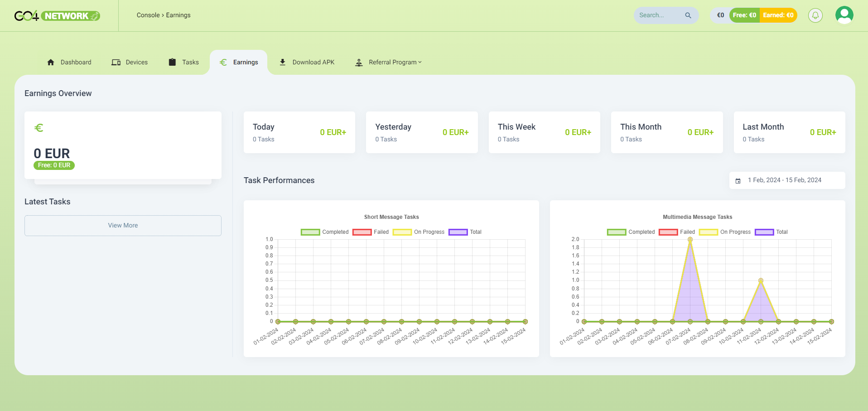Click the Yesterday earnings card
This screenshot has height=411, width=868.
(422, 132)
